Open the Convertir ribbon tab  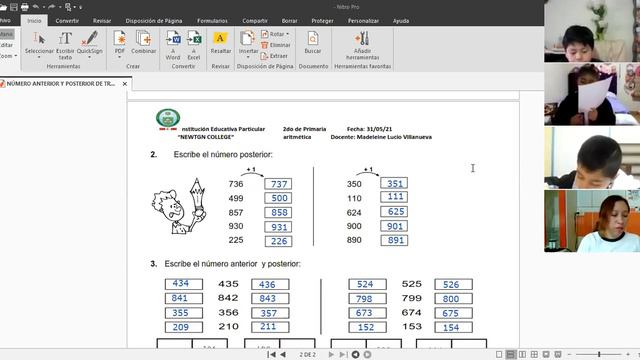pyautogui.click(x=67, y=20)
